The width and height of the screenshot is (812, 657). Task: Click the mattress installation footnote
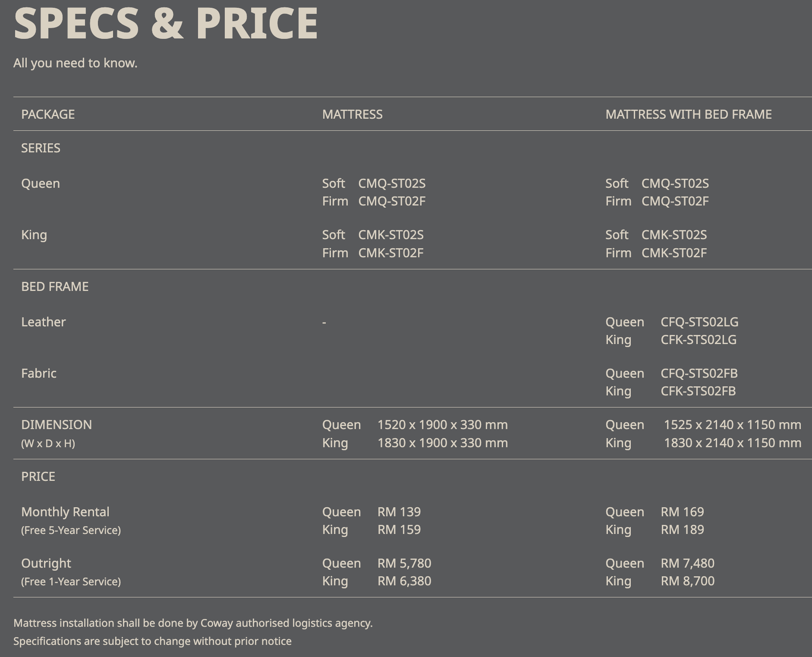(x=193, y=623)
